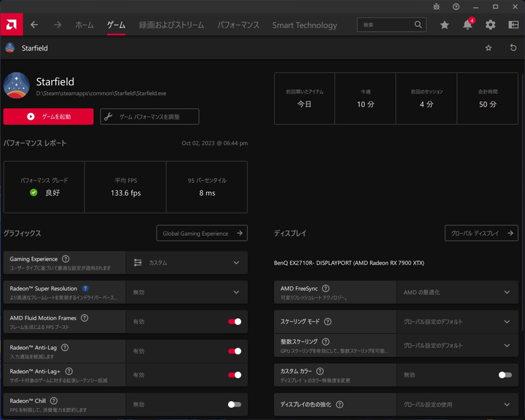Open the Smart Technology tab
Viewport: 525px width, 420px height.
tap(305, 25)
